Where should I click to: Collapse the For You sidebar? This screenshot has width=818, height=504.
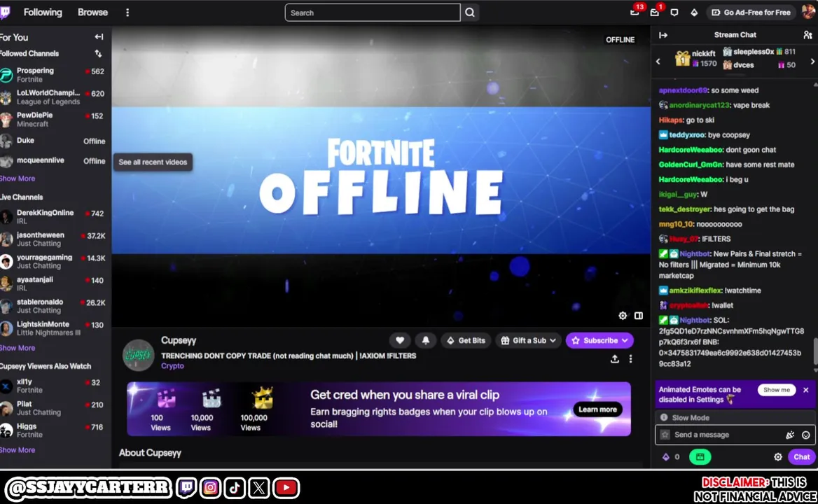click(99, 37)
